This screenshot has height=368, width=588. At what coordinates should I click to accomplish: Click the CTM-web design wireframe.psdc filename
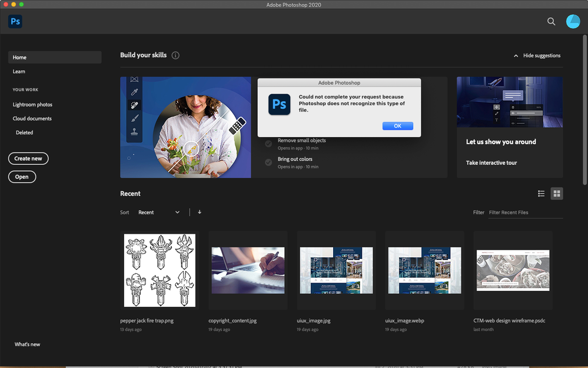coord(509,321)
